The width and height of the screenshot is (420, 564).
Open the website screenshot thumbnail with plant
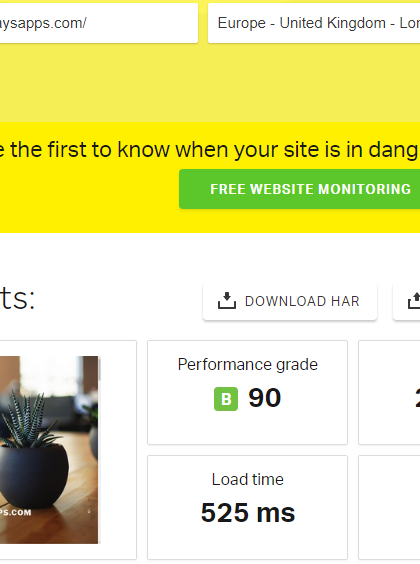tap(49, 450)
